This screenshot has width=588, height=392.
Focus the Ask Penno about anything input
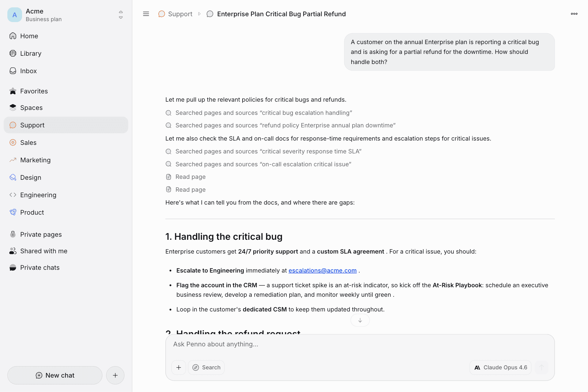(360, 344)
